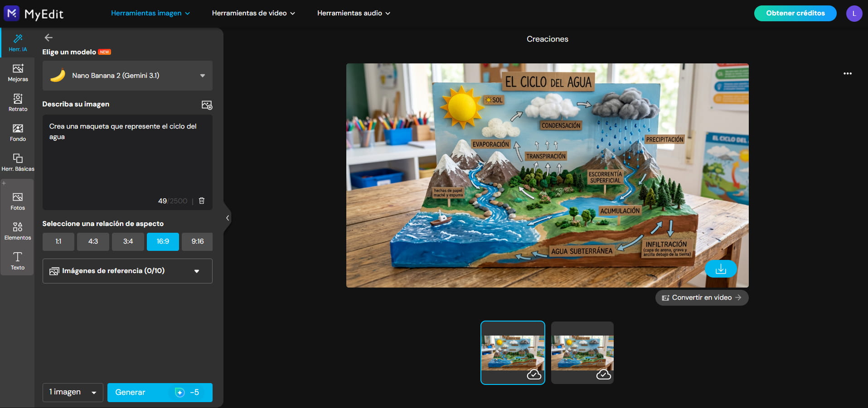Select the 4:3 aspect ratio
The image size is (868, 408).
coord(93,241)
